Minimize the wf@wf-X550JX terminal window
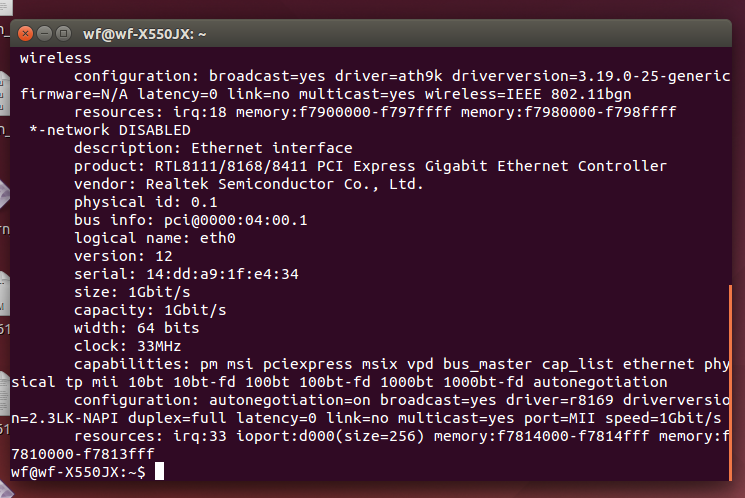 tap(44, 34)
